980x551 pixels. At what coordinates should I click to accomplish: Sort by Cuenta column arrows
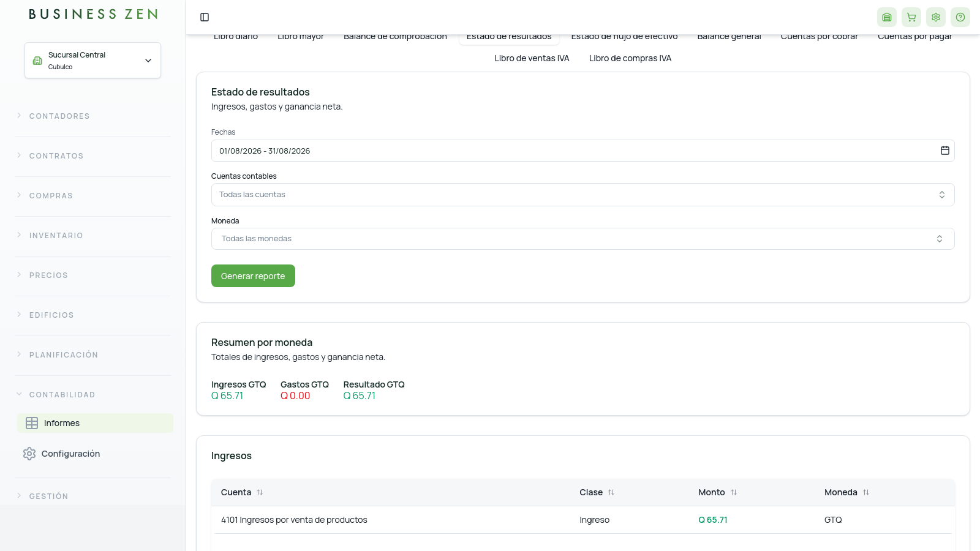point(260,492)
